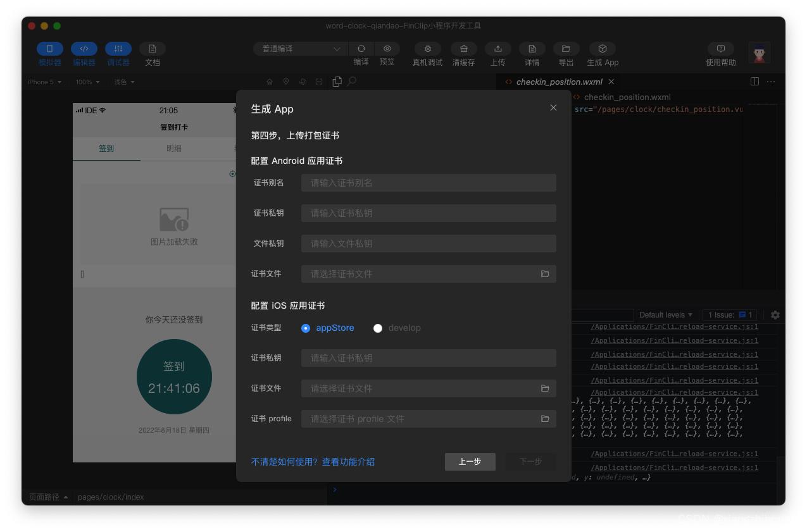This screenshot has width=807, height=532.
Task: Open the editor more actions ellipsis
Action: click(770, 82)
